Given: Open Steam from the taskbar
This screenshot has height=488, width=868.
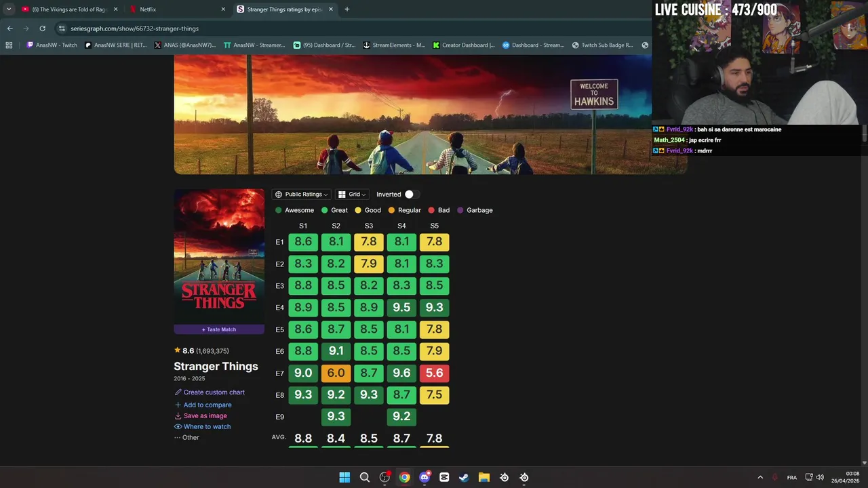Looking at the screenshot, I should 464,477.
